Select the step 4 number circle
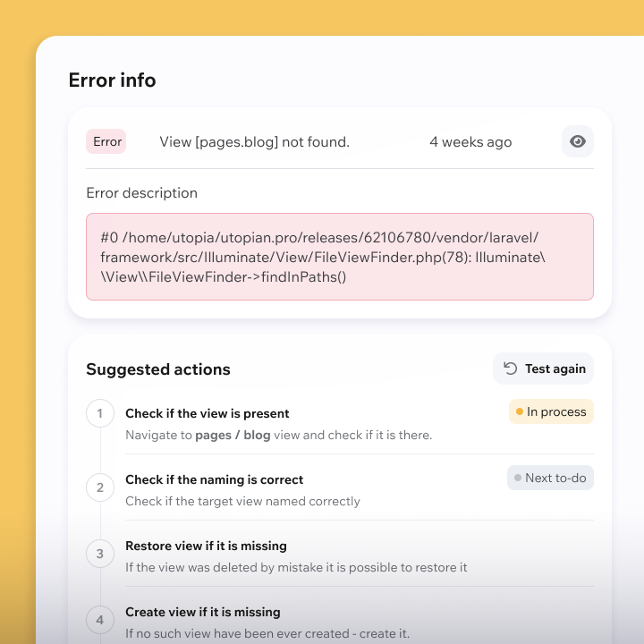644x644 pixels. [100, 619]
